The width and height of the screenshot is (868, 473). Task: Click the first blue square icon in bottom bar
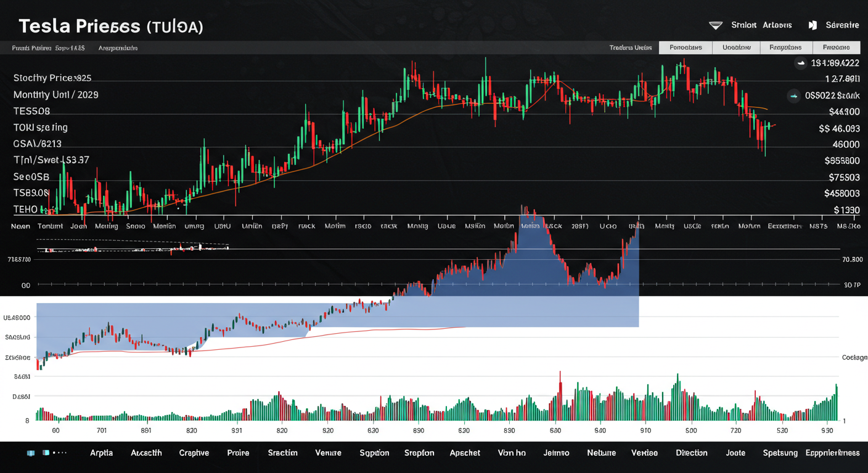point(31,453)
